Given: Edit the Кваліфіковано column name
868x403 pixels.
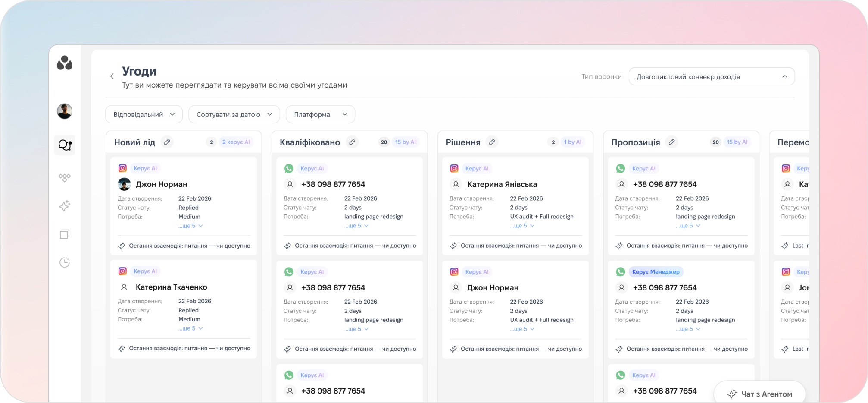Looking at the screenshot, I should (352, 142).
